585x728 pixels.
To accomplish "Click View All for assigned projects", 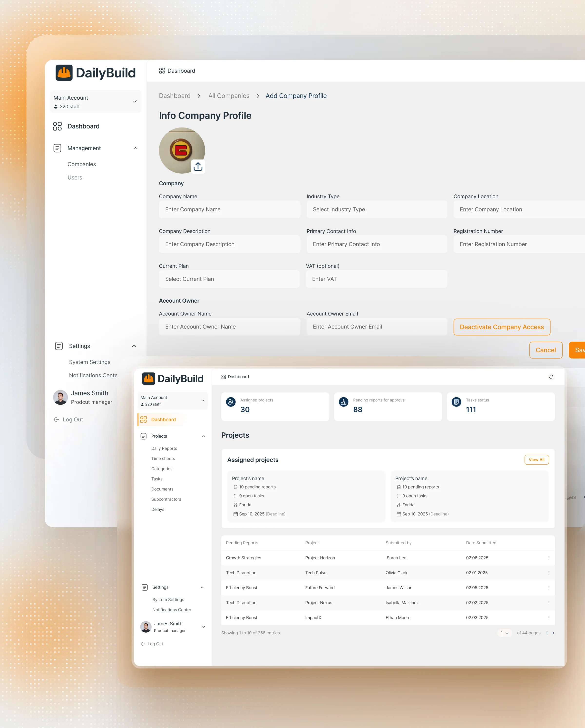I will click(536, 460).
